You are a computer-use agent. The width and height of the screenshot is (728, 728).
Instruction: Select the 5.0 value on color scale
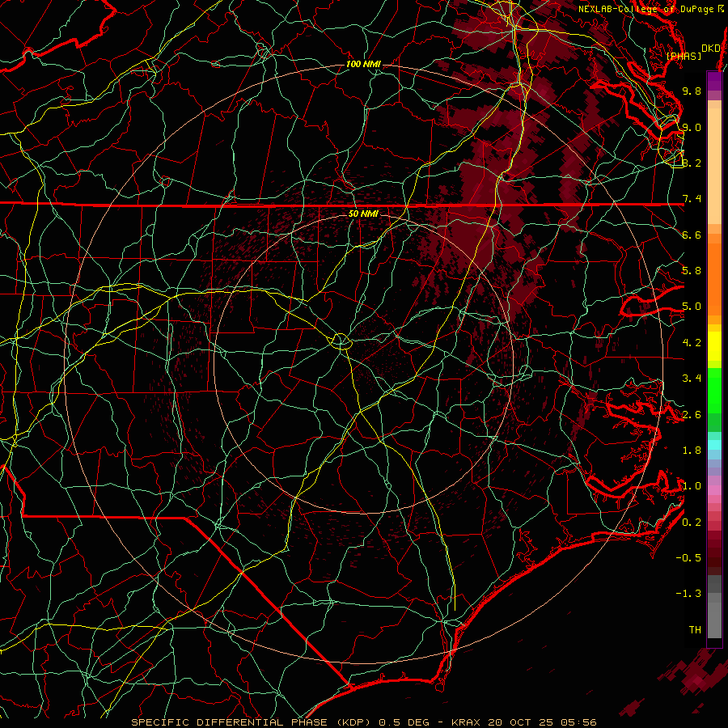coord(692,307)
